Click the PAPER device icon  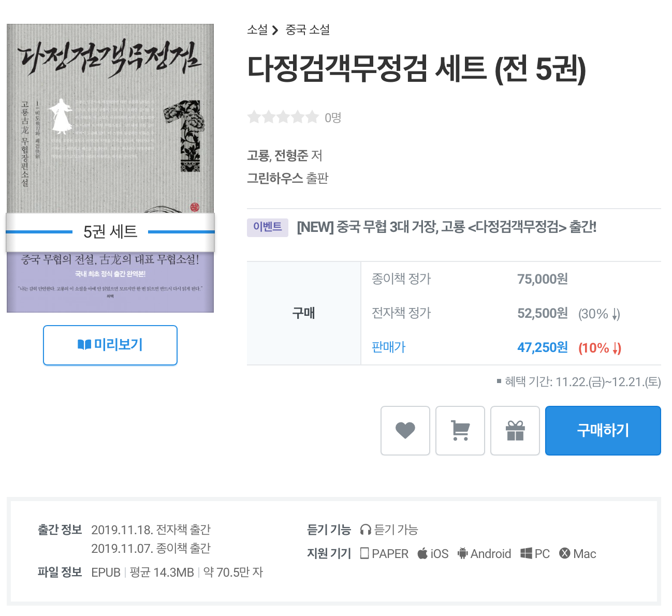364,553
